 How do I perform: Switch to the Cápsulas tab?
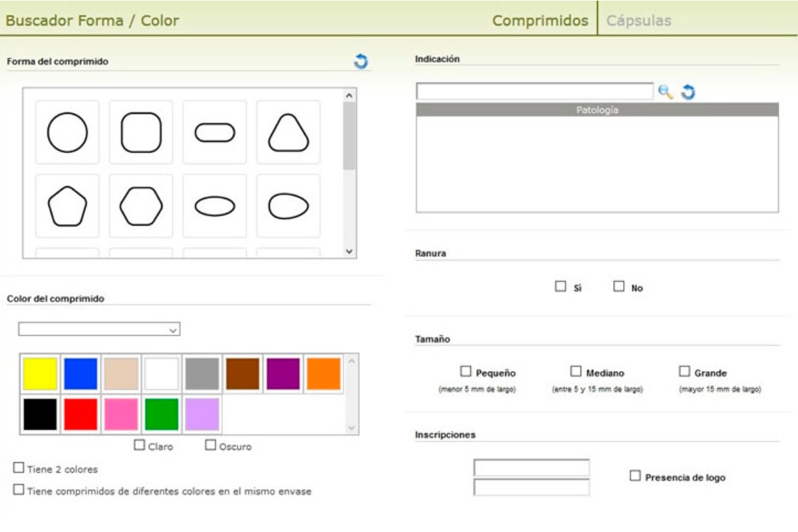[x=639, y=21]
